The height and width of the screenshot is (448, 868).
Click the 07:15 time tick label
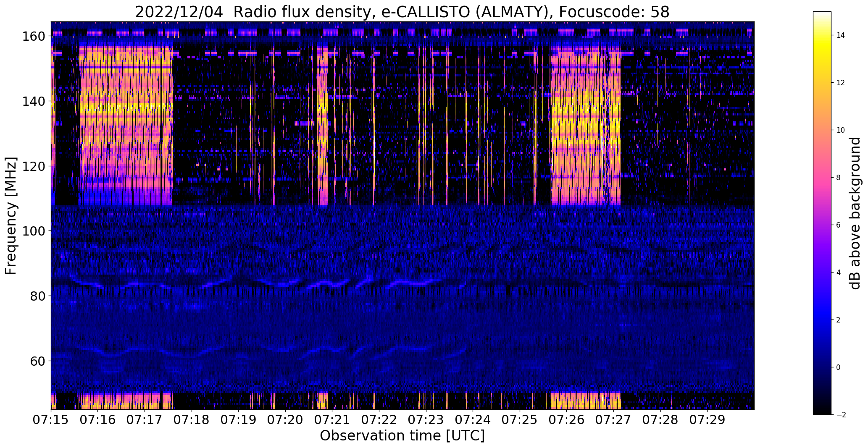click(x=51, y=419)
